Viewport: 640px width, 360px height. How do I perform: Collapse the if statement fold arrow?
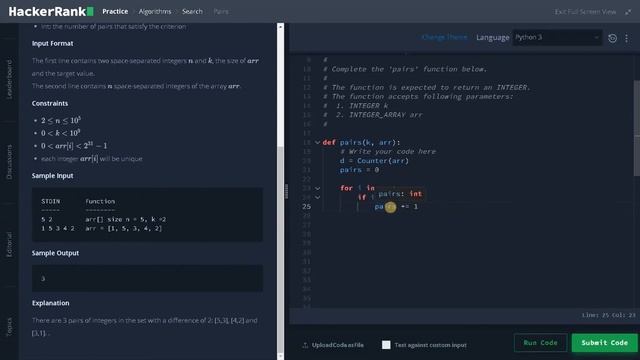[x=317, y=197]
